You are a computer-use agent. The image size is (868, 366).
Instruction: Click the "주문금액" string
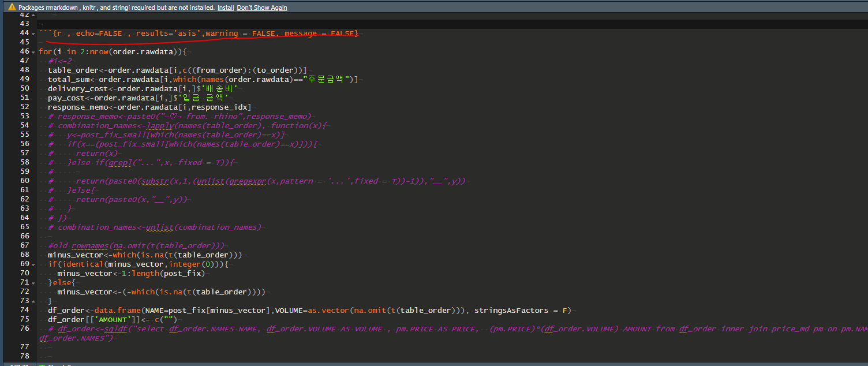click(327, 80)
